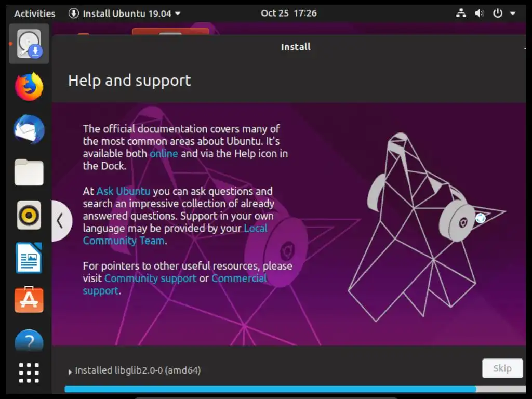The height and width of the screenshot is (399, 532).
Task: Open the Ubiquity installer icon in dock
Action: click(29, 44)
